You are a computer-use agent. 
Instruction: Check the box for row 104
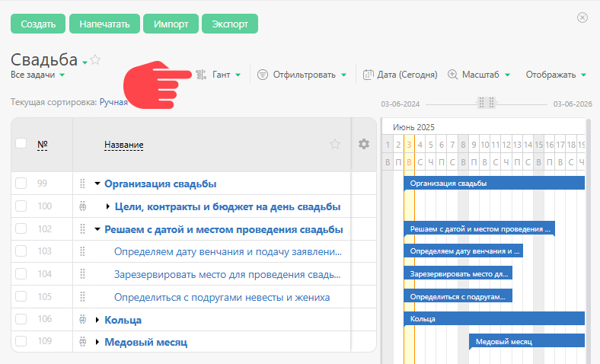21,274
